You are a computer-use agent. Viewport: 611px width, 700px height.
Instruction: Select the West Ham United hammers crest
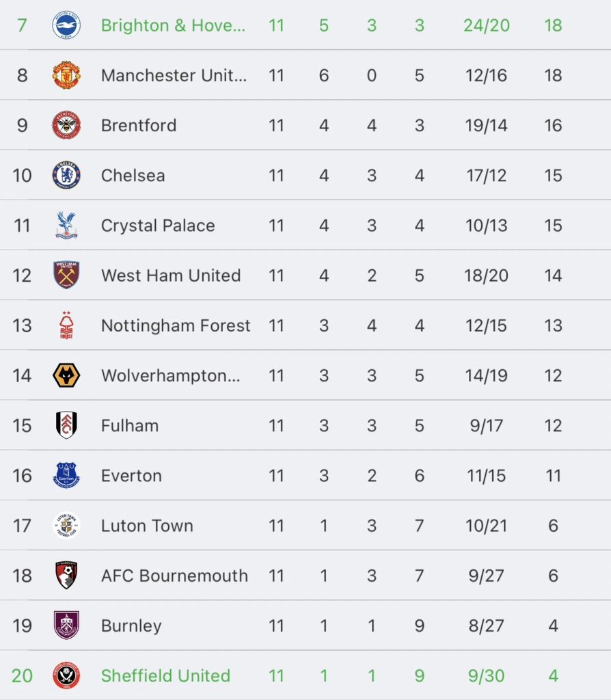[66, 275]
